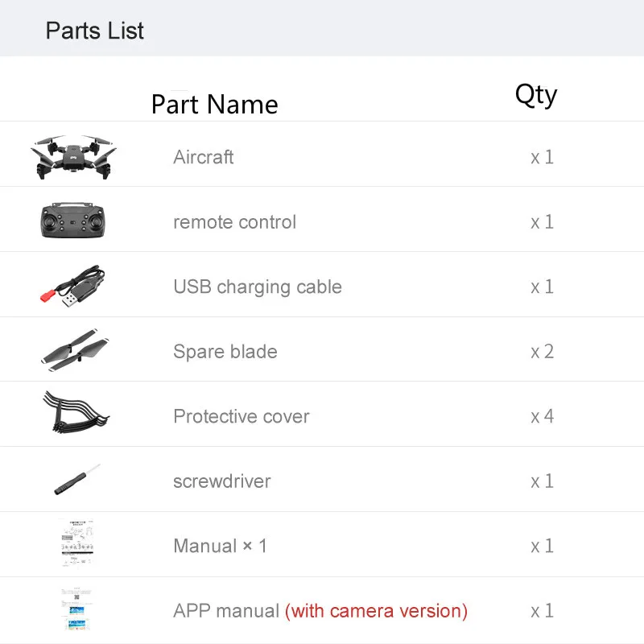Viewport: 644px width, 644px height.
Task: Open the APP manual thumbnail
Action: coord(76,609)
